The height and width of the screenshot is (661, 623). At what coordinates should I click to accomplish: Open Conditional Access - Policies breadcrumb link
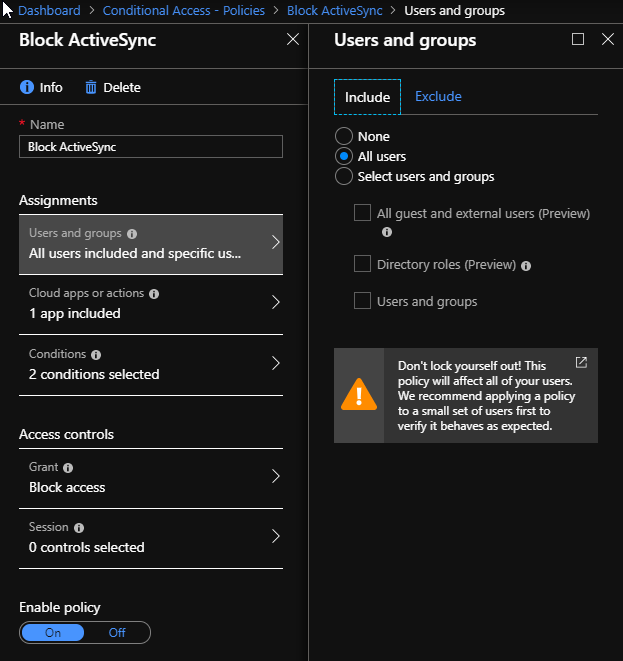click(184, 11)
